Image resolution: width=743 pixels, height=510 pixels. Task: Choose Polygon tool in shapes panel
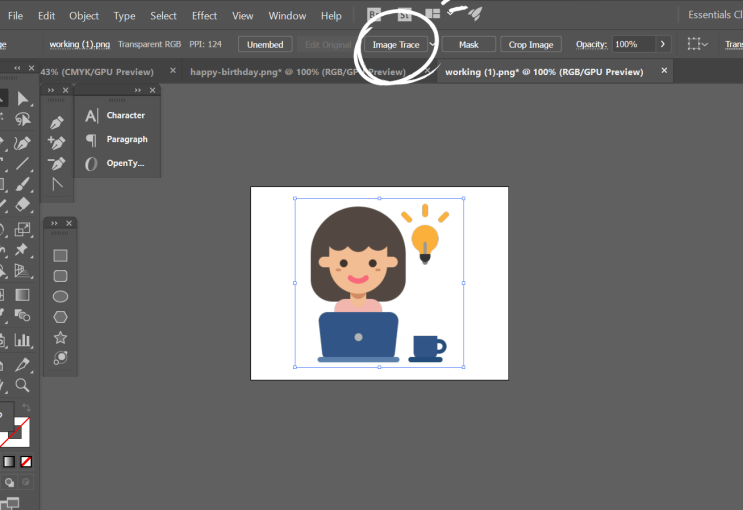pyautogui.click(x=60, y=317)
